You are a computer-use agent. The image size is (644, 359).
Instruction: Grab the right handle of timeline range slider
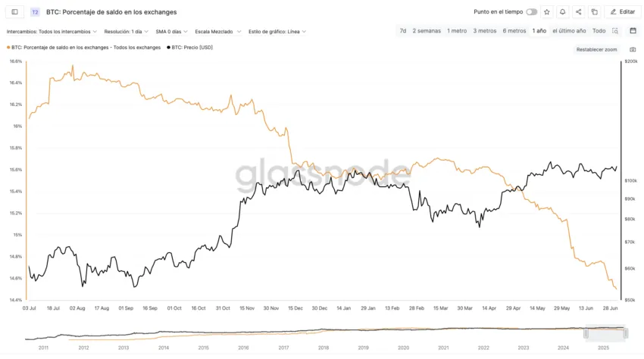pos(626,333)
